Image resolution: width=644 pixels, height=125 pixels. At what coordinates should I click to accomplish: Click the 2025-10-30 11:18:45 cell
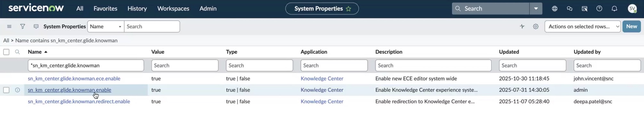tap(524, 78)
